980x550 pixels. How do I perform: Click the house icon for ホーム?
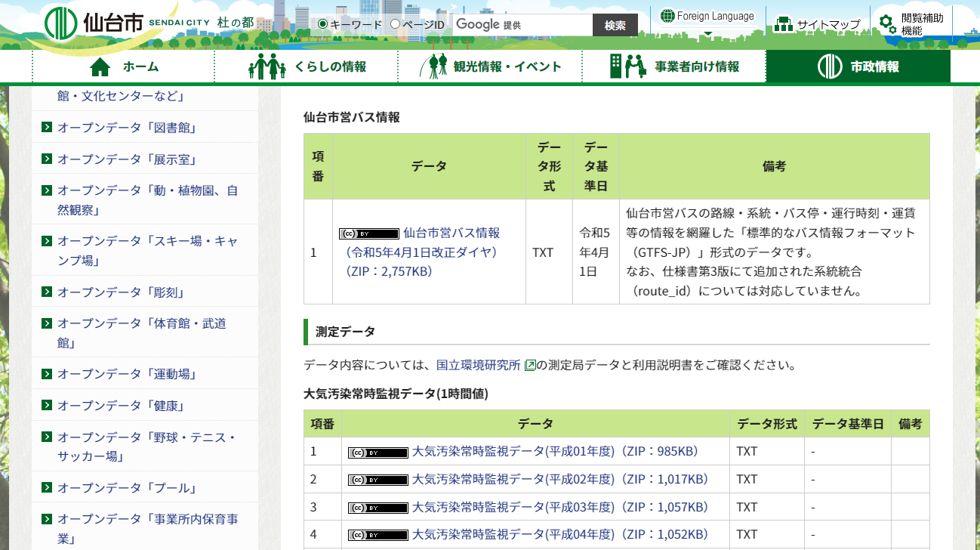tap(100, 67)
